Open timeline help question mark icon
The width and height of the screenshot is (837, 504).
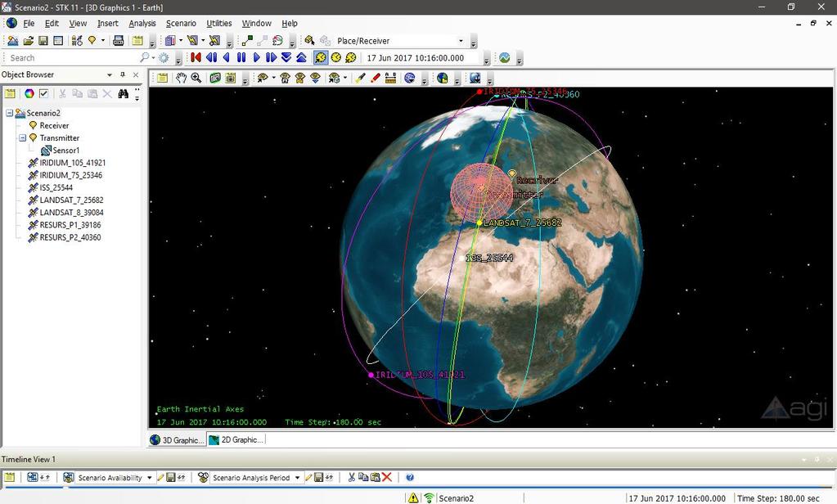pos(410,477)
